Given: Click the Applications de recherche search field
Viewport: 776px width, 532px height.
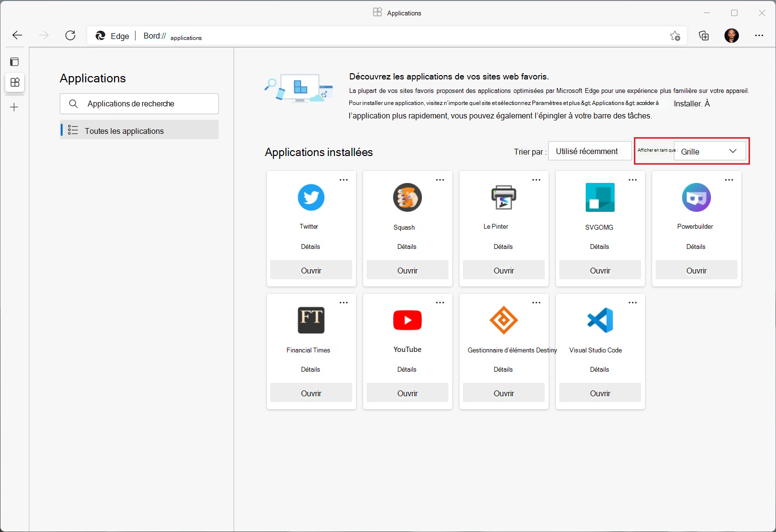Looking at the screenshot, I should click(x=139, y=104).
